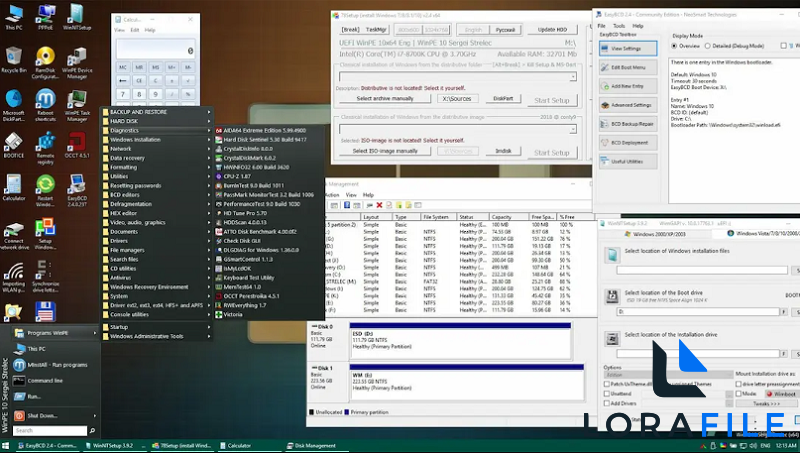The image size is (800, 453).
Task: Expand Shut Down options in Start menu
Action: coord(55,416)
